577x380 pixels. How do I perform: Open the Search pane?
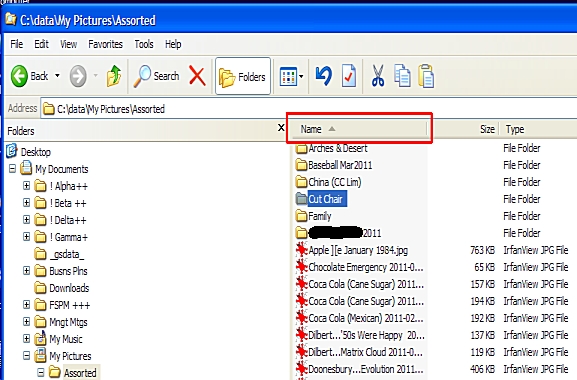pos(156,76)
